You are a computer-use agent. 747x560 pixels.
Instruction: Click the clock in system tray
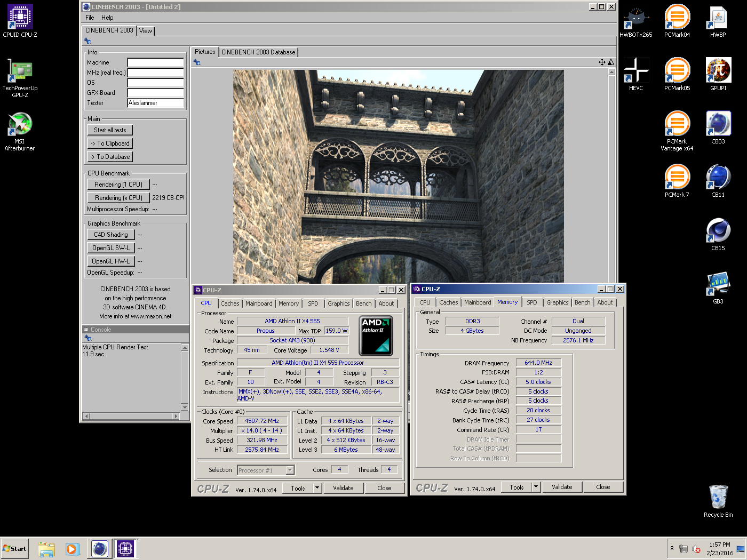(720, 549)
